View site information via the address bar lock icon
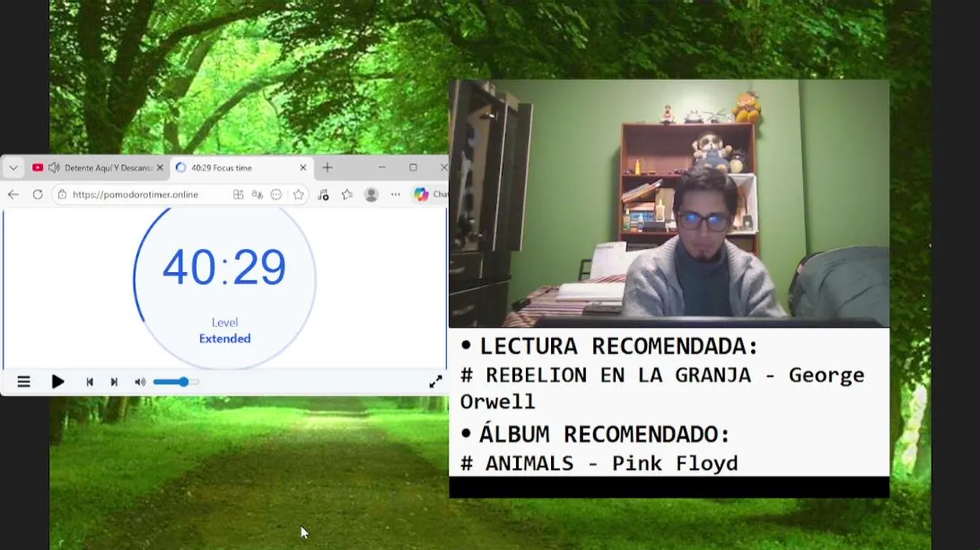The width and height of the screenshot is (980, 550). click(x=63, y=195)
